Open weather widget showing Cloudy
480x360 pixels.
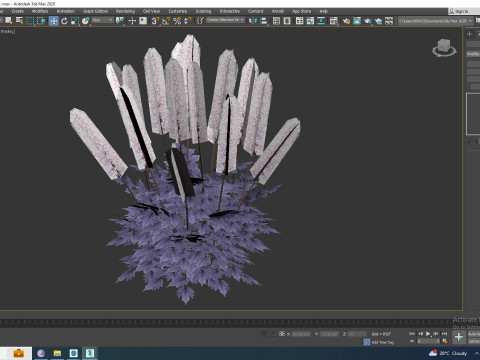click(448, 353)
